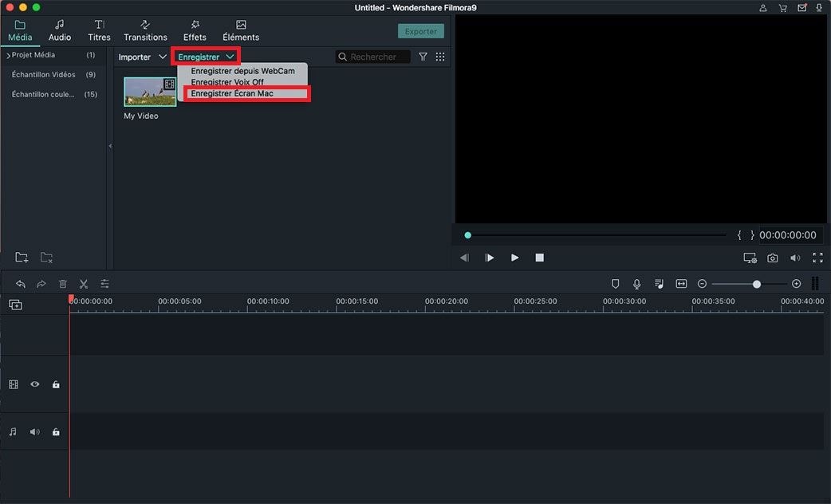Open the user account icon
Viewport: 831px width, 504px height.
pos(762,7)
